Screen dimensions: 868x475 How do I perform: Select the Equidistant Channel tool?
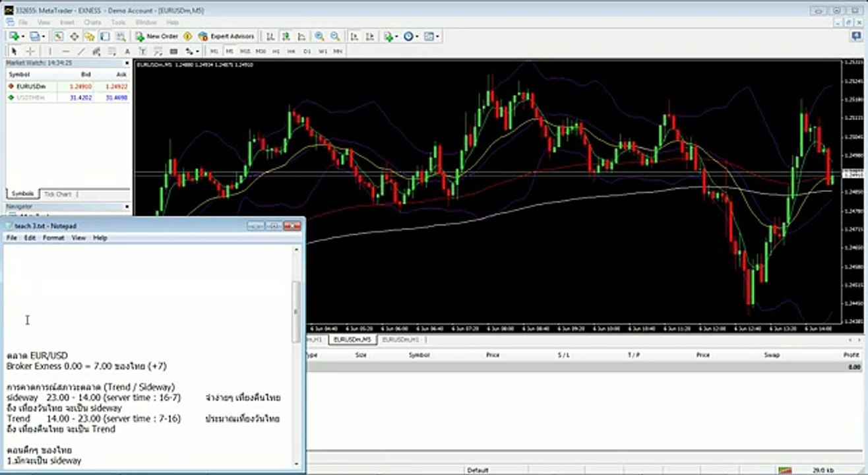(x=96, y=51)
